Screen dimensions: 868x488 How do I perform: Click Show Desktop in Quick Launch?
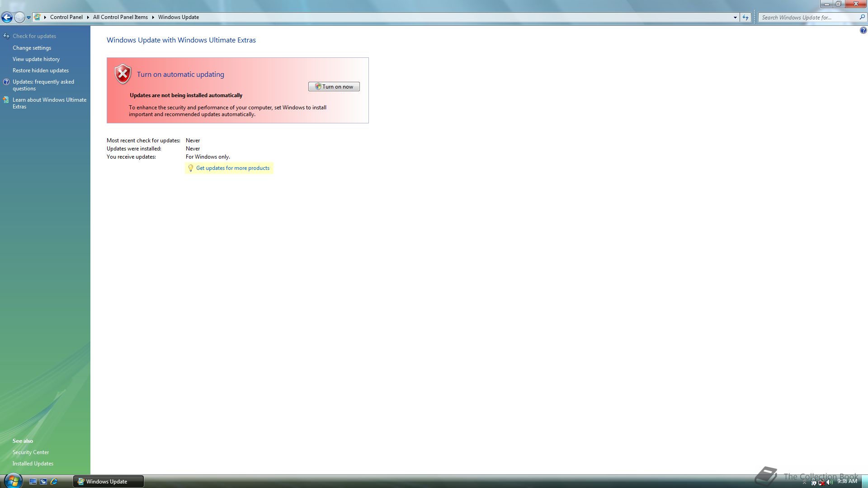click(x=33, y=482)
